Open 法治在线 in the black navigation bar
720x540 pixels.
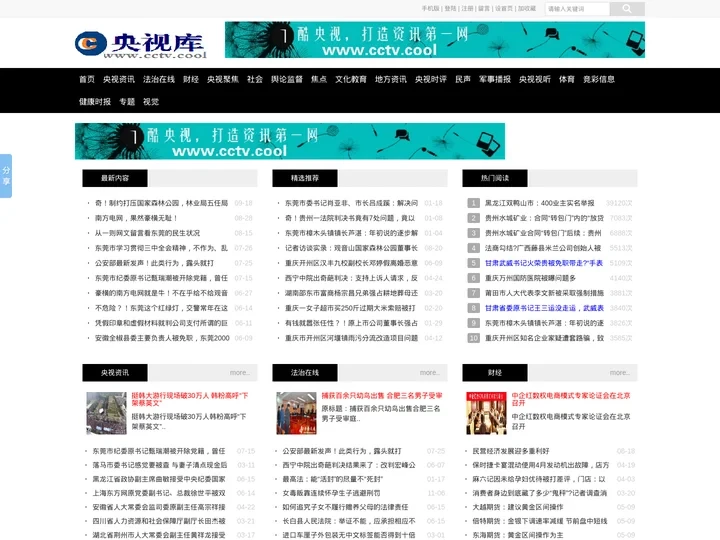pos(159,79)
